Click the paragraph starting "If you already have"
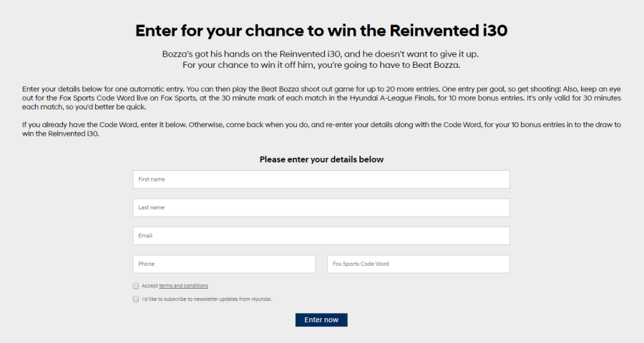Viewport: 644px width, 343px height. pos(321,129)
